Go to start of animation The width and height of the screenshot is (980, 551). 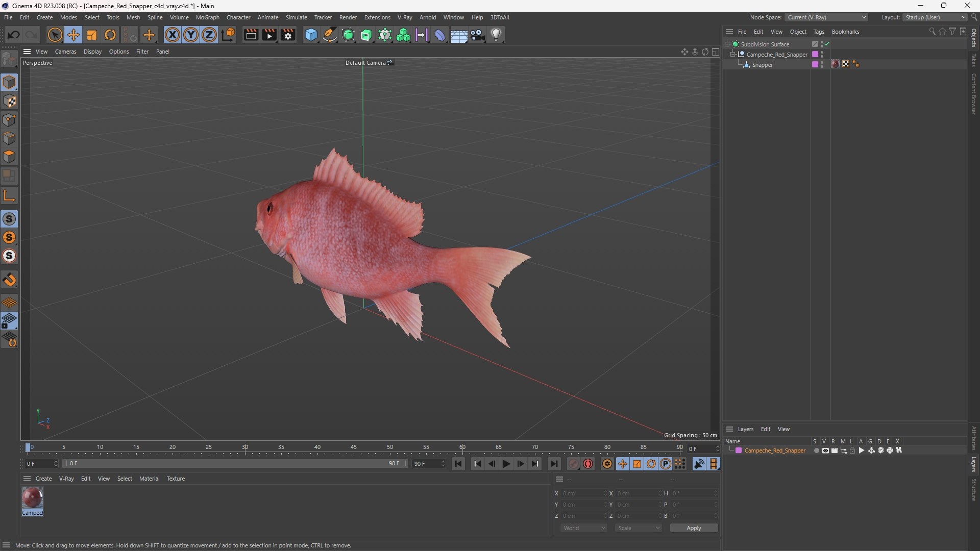click(458, 464)
